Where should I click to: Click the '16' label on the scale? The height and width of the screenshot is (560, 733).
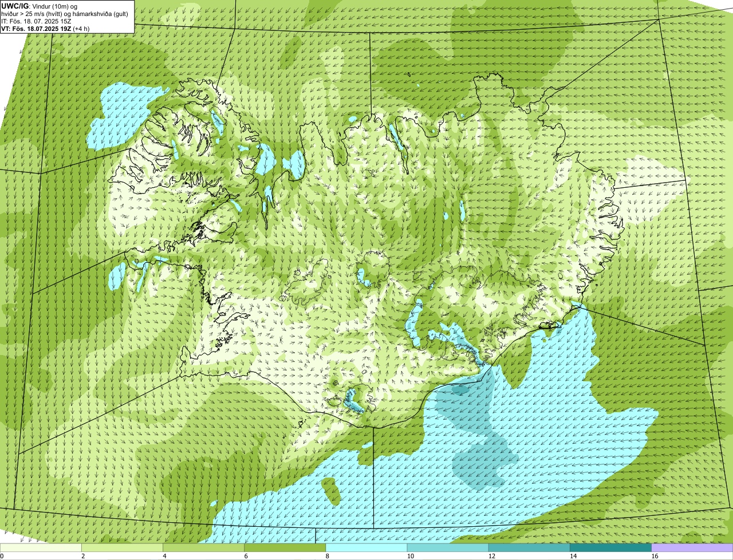tap(654, 556)
